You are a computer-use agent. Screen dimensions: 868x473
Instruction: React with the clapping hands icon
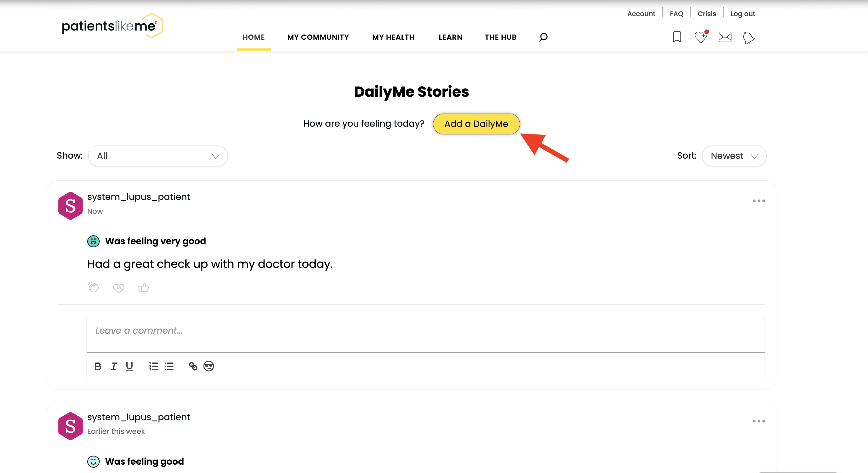point(93,287)
